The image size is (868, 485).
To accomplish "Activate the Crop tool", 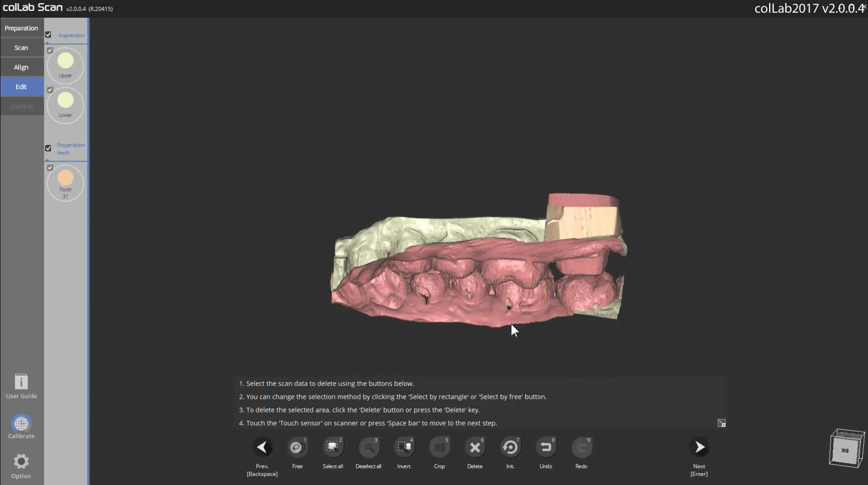I will 439,447.
